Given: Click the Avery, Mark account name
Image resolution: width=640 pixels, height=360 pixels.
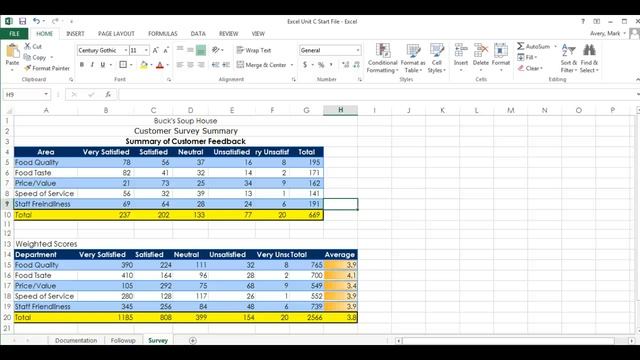Looking at the screenshot, I should click(605, 33).
